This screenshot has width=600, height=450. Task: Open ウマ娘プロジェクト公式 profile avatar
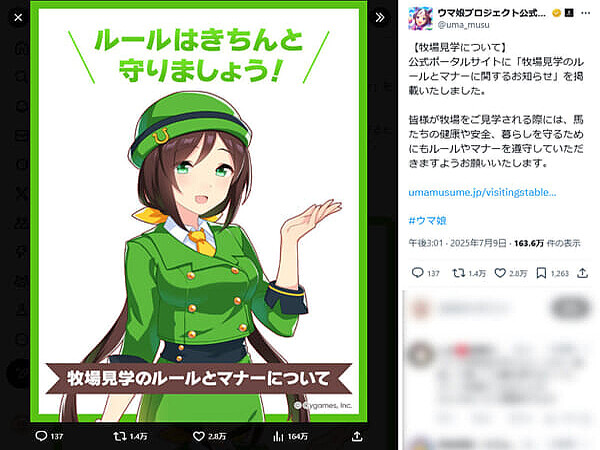coord(420,18)
